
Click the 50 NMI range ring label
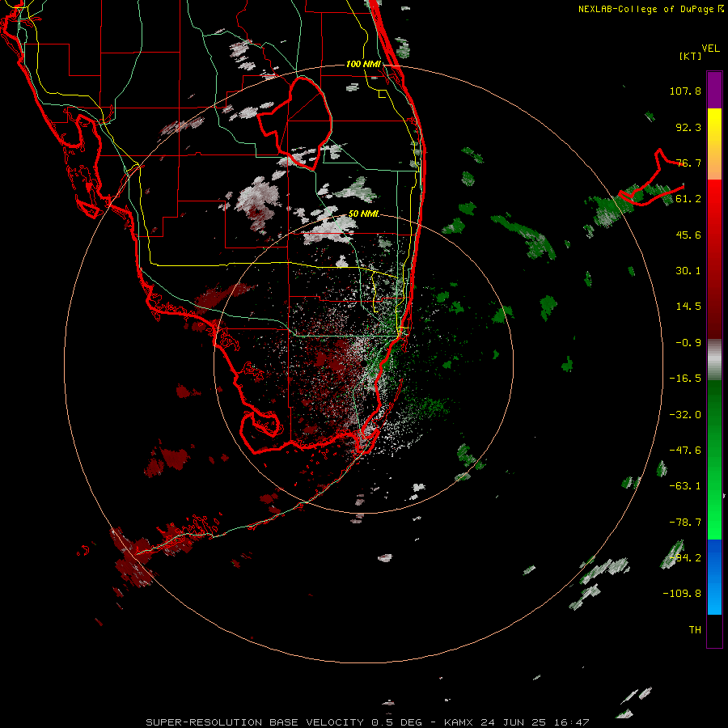363,214
